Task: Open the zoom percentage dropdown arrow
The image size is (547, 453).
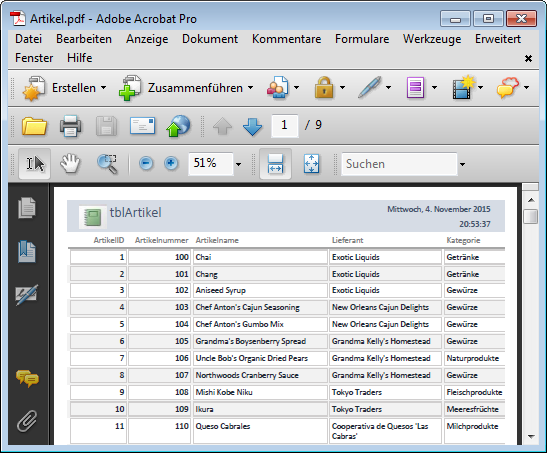Action: 239,164
